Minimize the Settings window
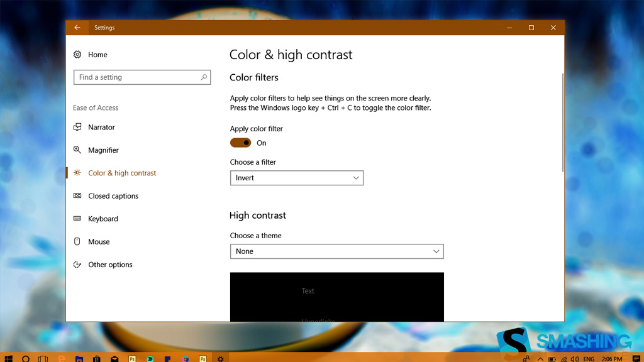Image resolution: width=644 pixels, height=362 pixels. tap(509, 28)
